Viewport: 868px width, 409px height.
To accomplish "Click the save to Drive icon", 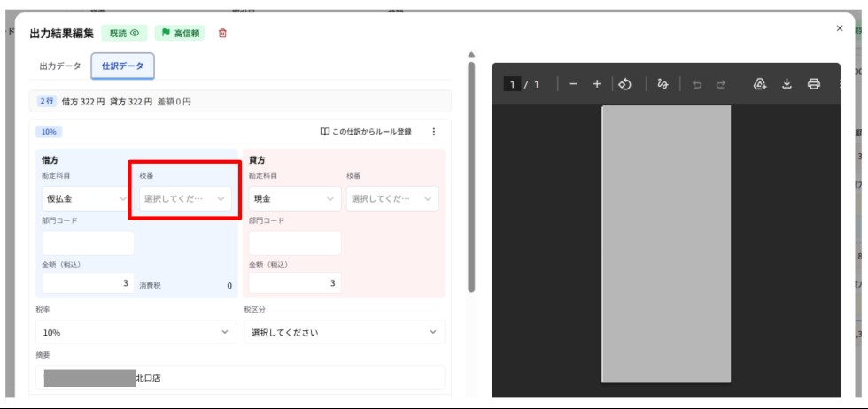I will (x=760, y=84).
